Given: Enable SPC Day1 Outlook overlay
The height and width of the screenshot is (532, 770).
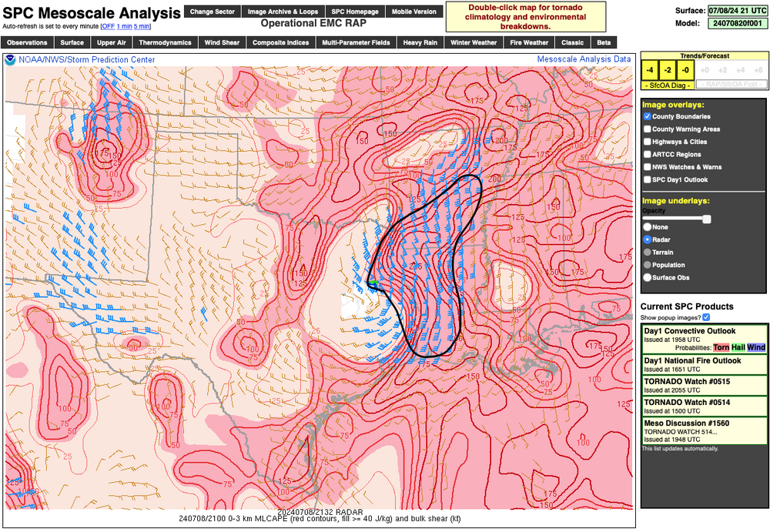Looking at the screenshot, I should coord(648,180).
